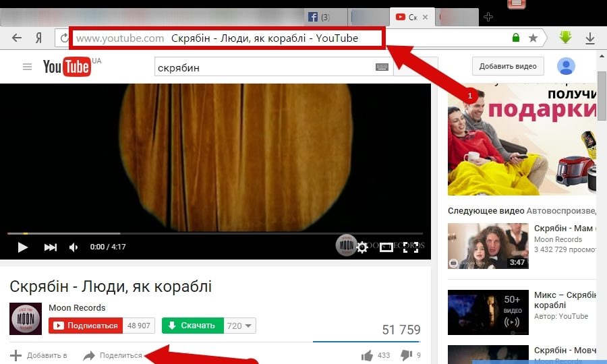
Task: Enter full screen mode
Action: click(x=411, y=247)
